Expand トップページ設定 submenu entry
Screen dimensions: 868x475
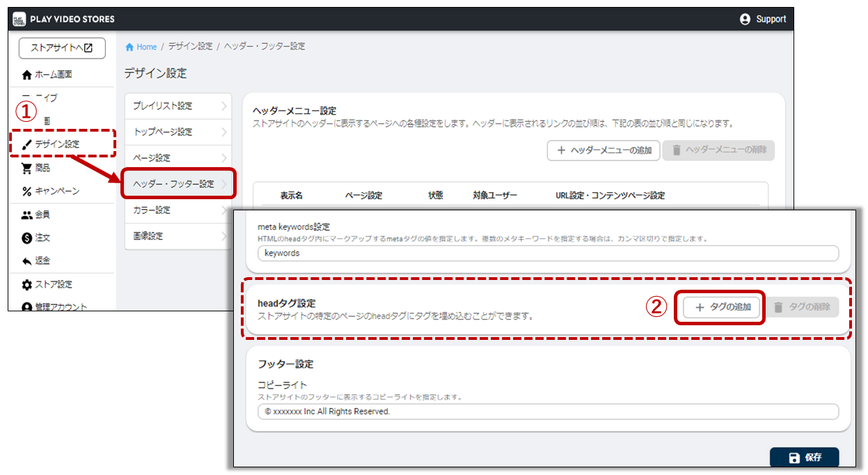(177, 132)
